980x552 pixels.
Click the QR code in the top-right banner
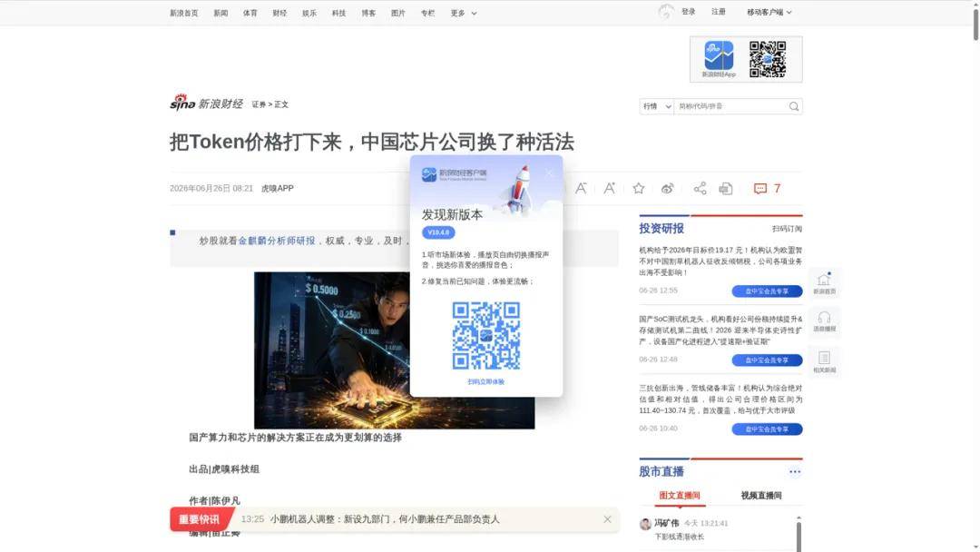pos(768,59)
